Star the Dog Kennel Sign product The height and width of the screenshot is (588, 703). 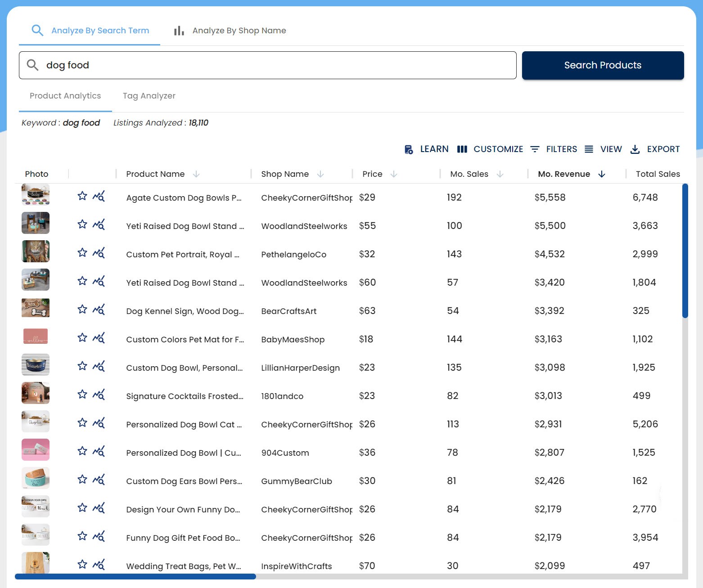(82, 310)
